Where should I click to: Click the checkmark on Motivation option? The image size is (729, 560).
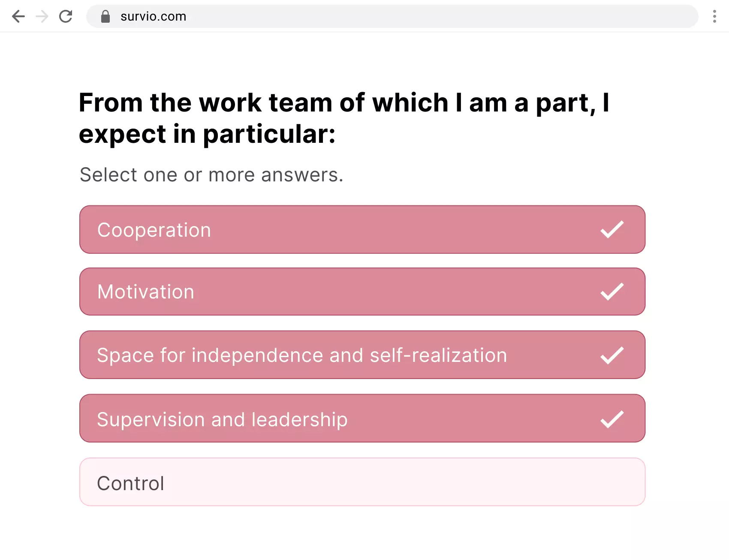tap(611, 292)
